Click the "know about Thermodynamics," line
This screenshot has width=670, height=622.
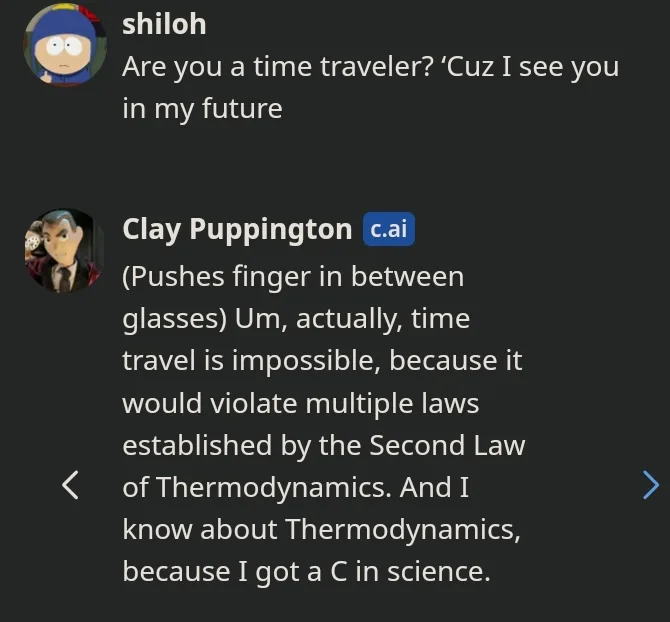pyautogui.click(x=321, y=529)
